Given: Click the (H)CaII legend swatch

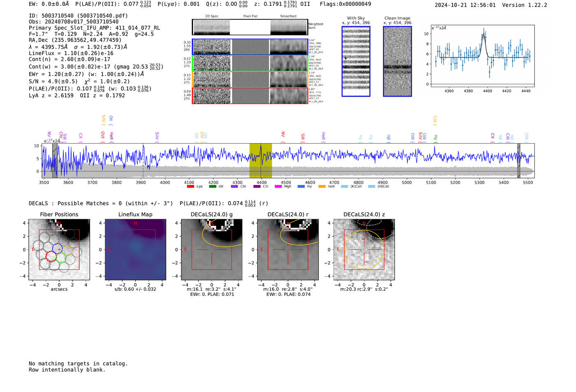Looking at the screenshot, I should [x=372, y=186].
